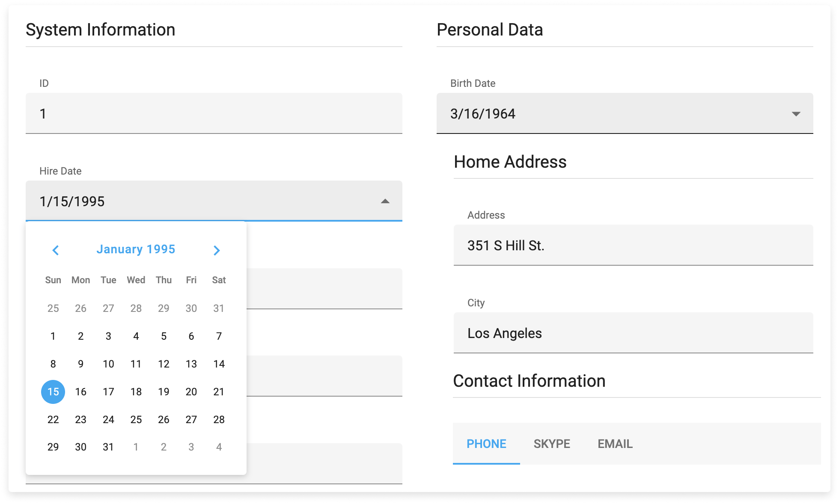
Task: Go to next month in calendar
Action: 217,250
